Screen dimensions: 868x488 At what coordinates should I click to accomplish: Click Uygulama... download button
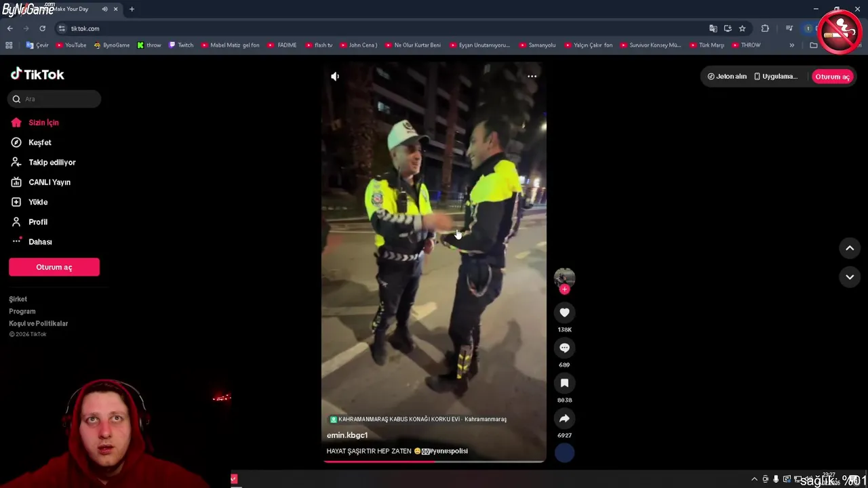pos(776,77)
